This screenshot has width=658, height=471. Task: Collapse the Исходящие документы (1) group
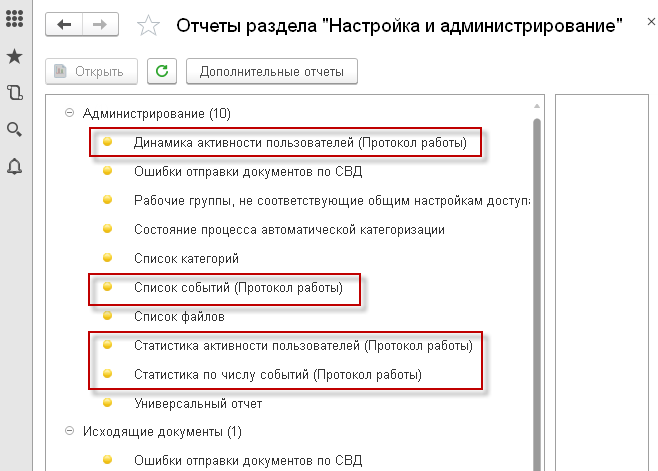coord(69,432)
